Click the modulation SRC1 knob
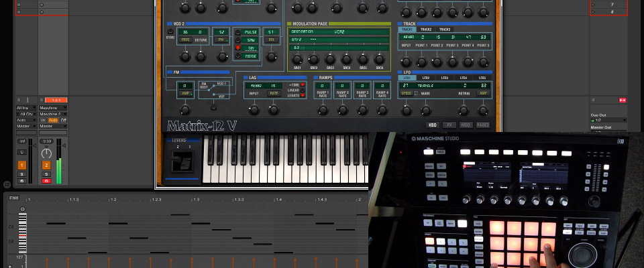 coord(297,59)
